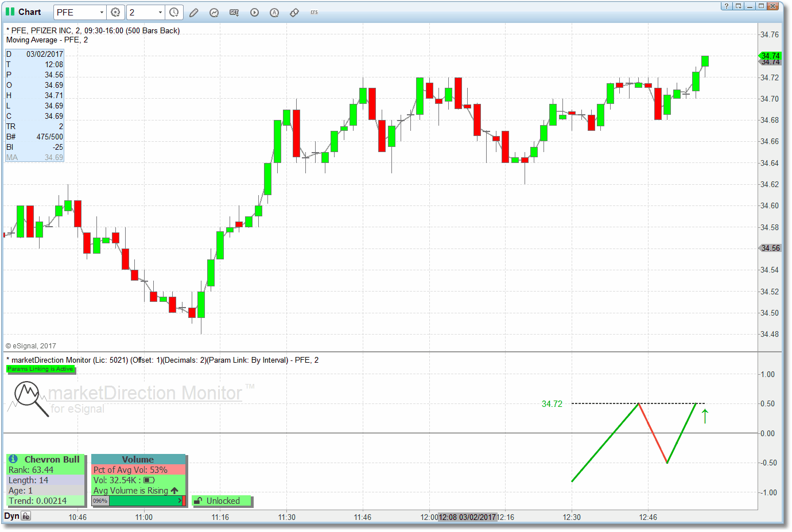Click the GET studies toolbar icon
The height and width of the screenshot is (532, 792).
[234, 12]
